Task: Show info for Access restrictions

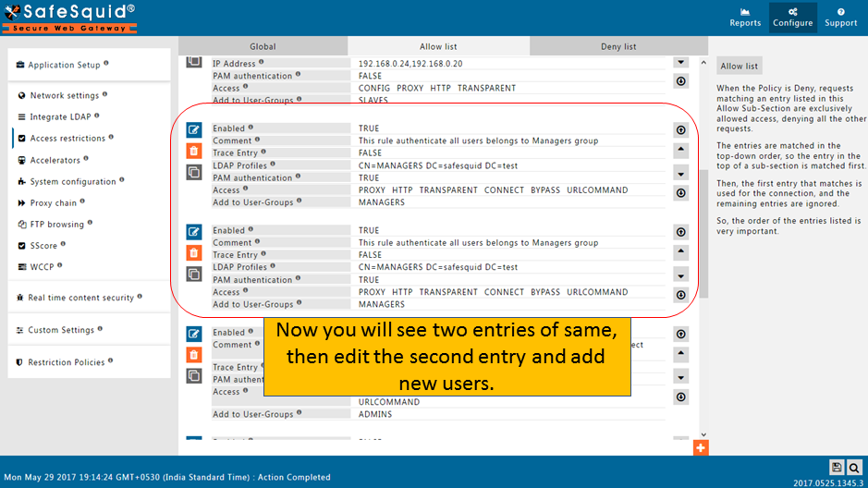Action: coord(111,137)
